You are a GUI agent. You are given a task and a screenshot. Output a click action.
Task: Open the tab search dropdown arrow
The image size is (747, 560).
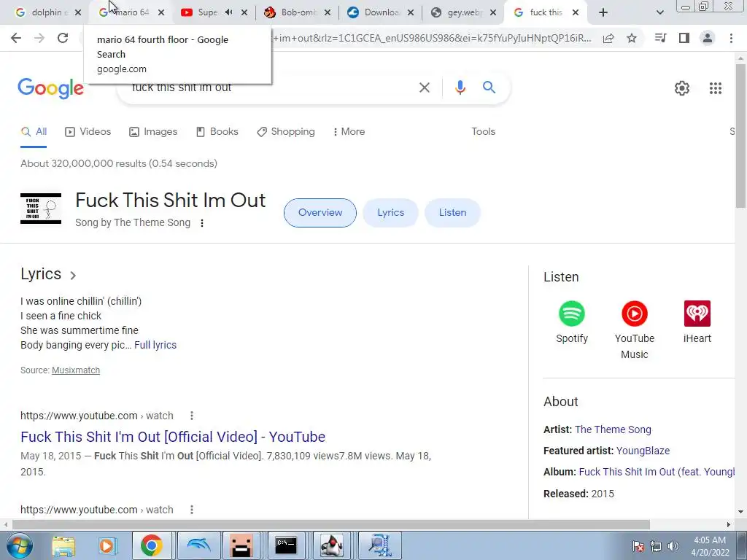659,12
